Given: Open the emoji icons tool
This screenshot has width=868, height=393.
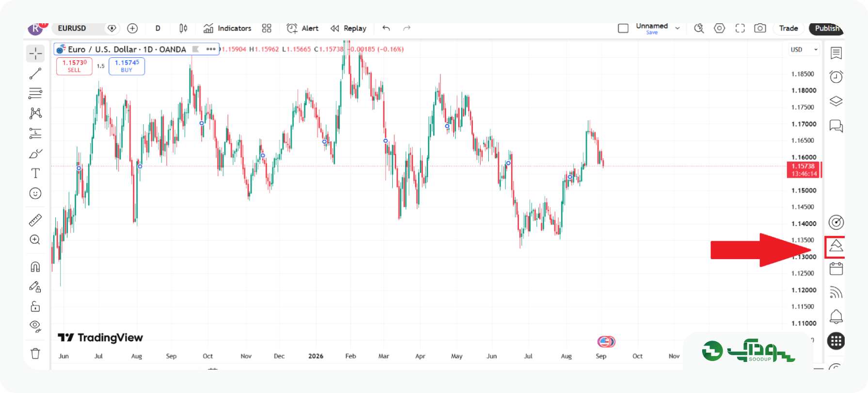Looking at the screenshot, I should point(35,194).
